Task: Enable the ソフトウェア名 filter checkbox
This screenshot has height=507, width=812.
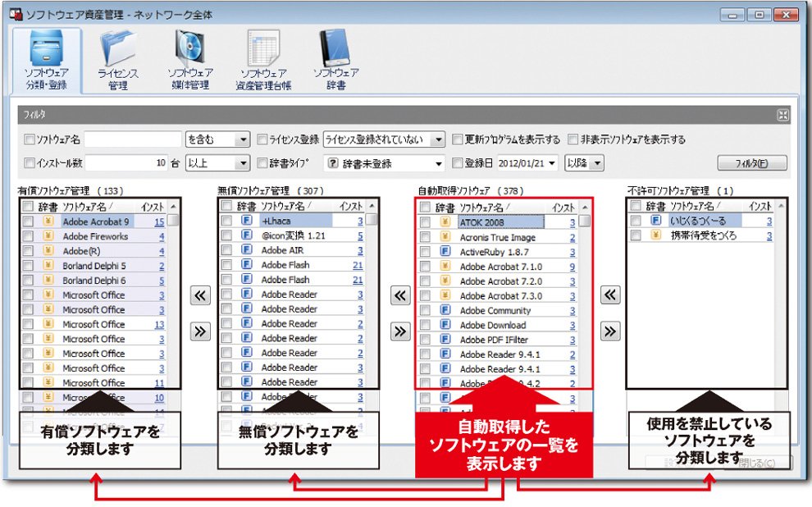Action: coord(30,139)
